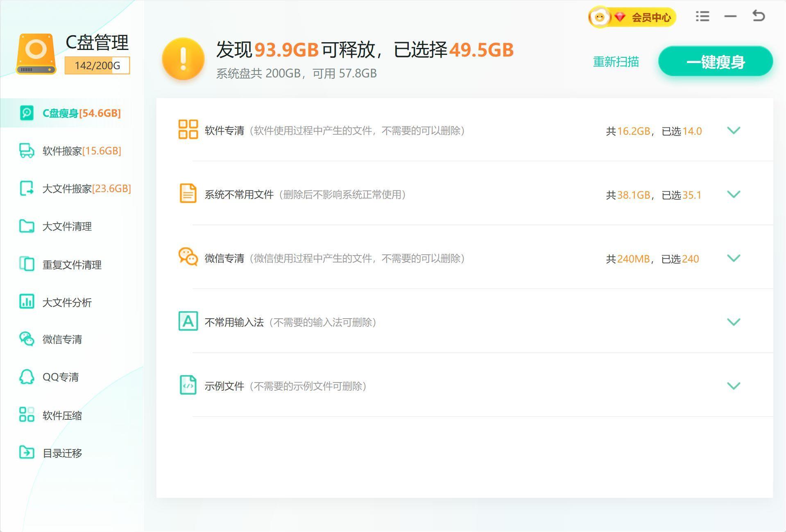Click the 示例文件 row title text
This screenshot has height=532, width=786.
(x=224, y=386)
